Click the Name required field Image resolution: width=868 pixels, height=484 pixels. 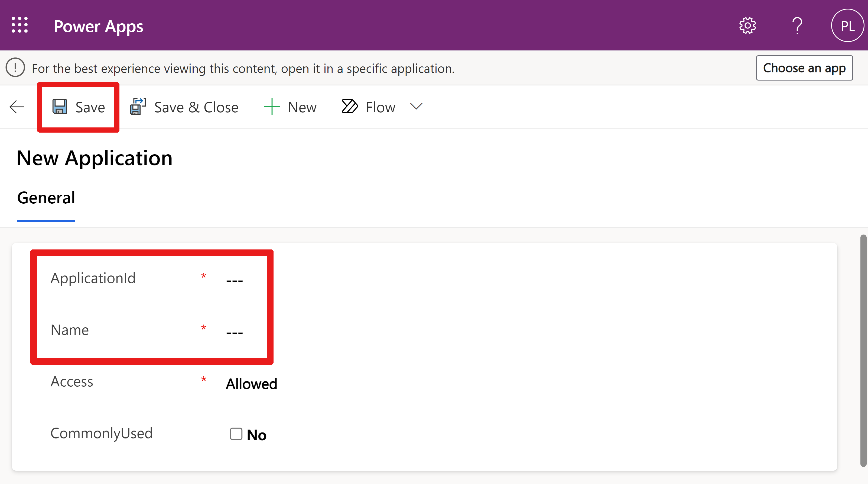pyautogui.click(x=235, y=330)
